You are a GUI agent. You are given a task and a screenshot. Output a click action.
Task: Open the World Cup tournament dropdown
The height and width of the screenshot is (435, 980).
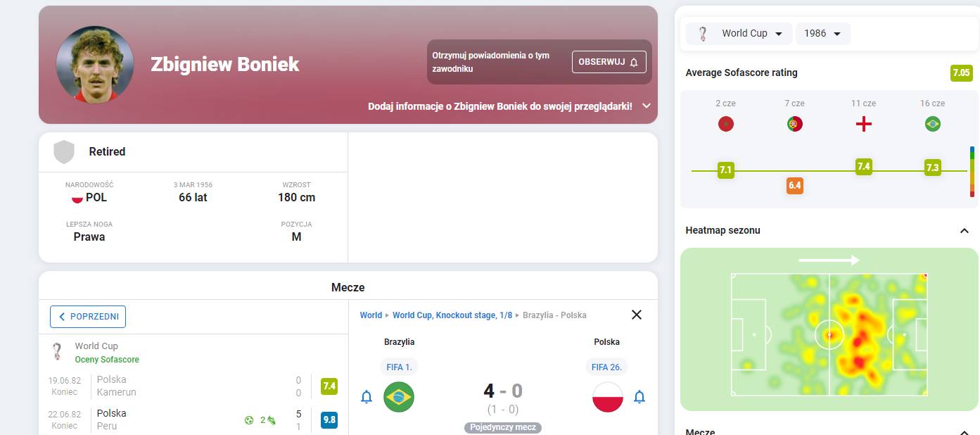740,34
